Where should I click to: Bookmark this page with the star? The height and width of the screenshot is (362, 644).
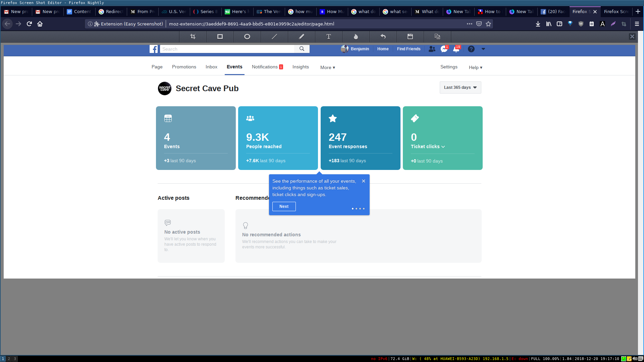[488, 24]
